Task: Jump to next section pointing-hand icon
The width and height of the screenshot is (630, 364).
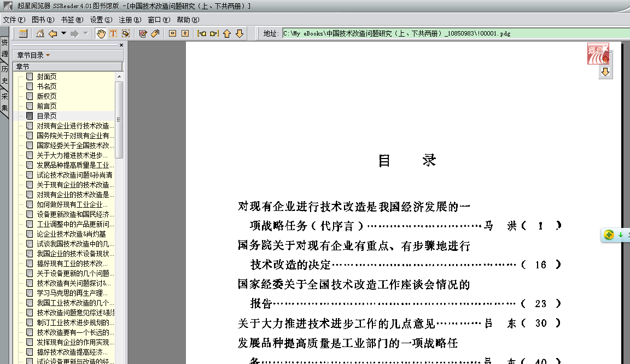Action: coord(214,34)
